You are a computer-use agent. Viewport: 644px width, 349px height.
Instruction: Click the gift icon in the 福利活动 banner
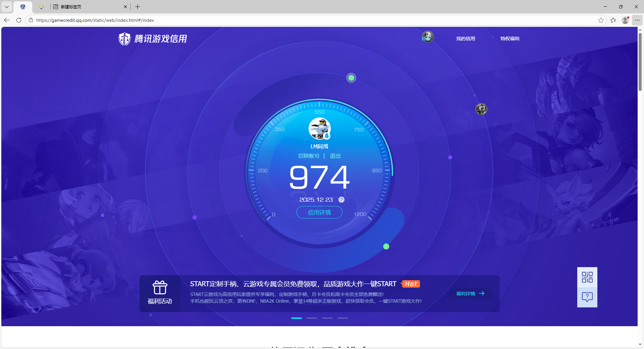pyautogui.click(x=160, y=288)
